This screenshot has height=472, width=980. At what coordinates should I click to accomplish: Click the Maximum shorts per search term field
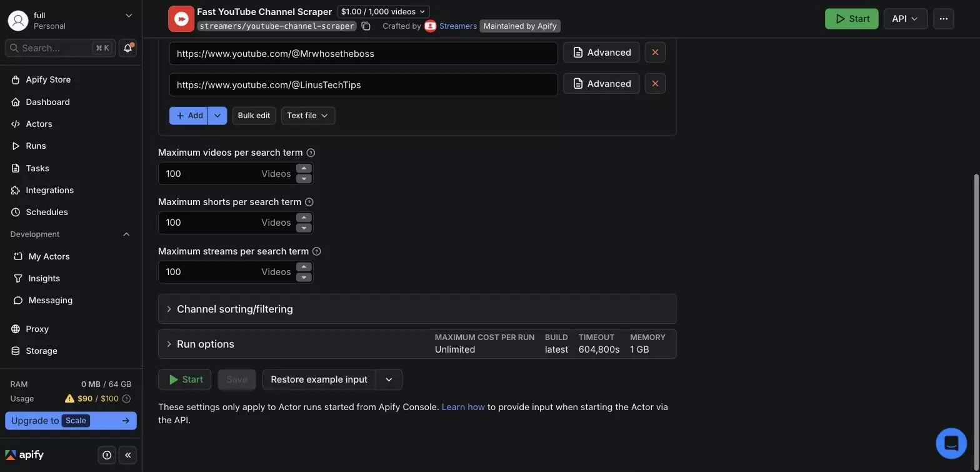coord(227,223)
